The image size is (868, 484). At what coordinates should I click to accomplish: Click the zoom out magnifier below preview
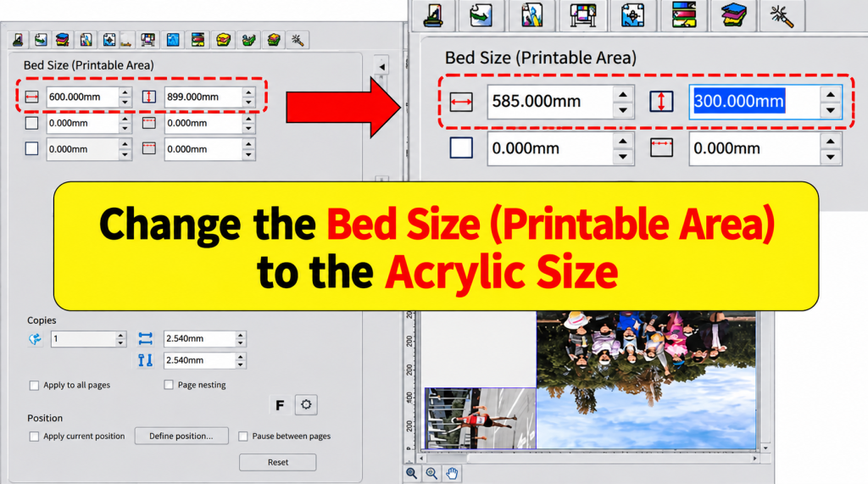[411, 474]
